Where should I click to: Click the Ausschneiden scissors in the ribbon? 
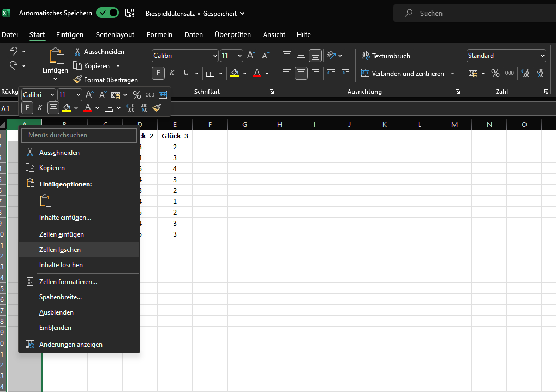78,52
